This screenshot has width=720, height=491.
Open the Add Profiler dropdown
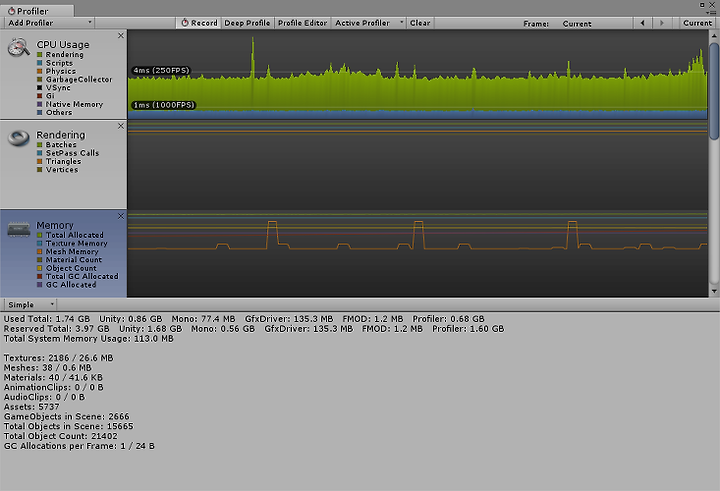48,23
